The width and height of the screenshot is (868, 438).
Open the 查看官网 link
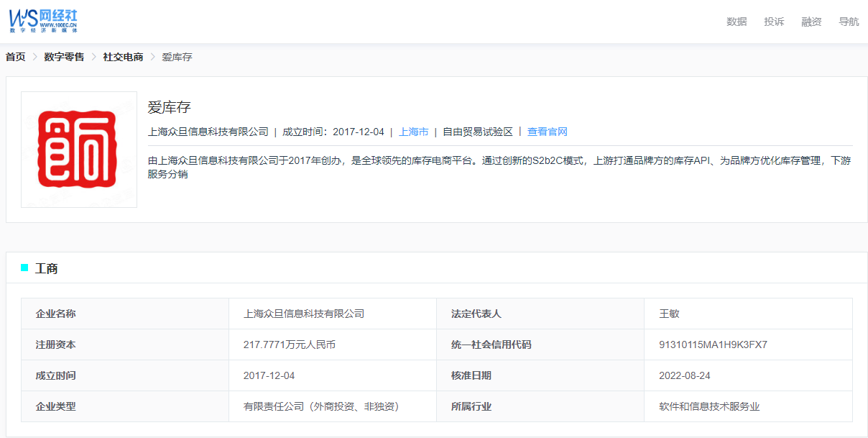548,132
